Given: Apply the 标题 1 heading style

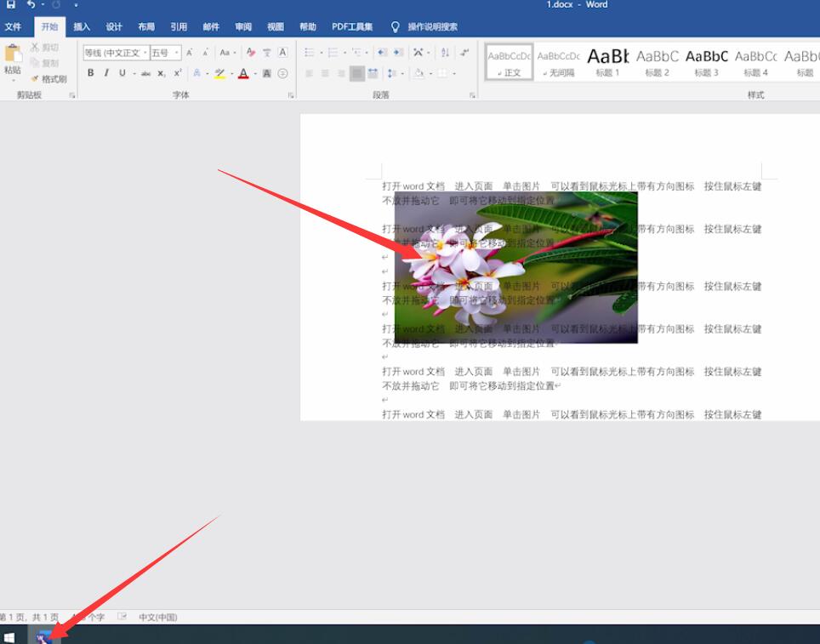Looking at the screenshot, I should [607, 62].
